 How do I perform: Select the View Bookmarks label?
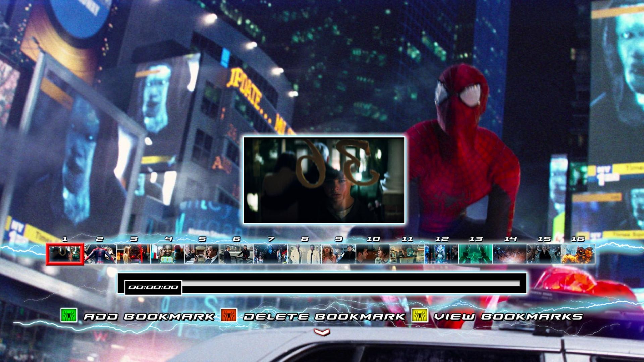[508, 317]
